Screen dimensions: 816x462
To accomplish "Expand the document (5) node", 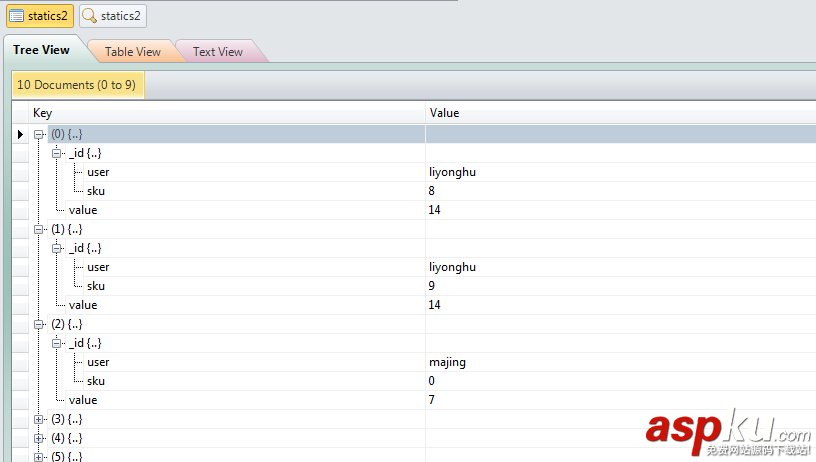I will 39,457.
